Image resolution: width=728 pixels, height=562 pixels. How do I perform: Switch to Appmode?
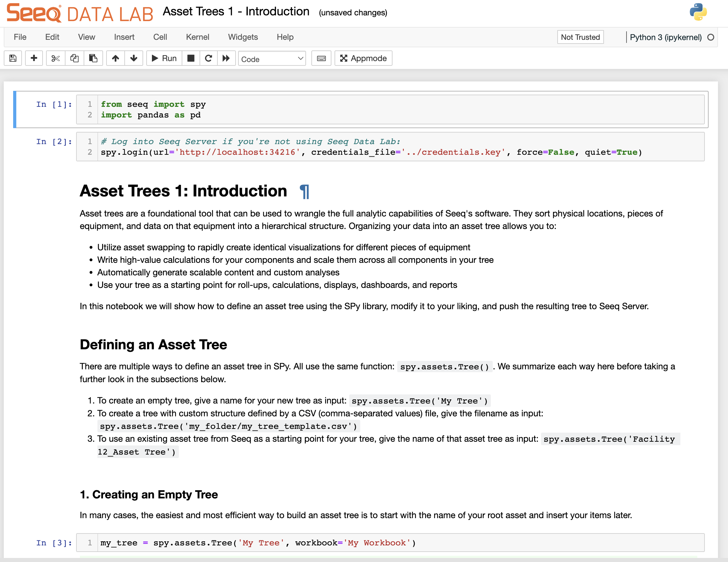click(363, 58)
